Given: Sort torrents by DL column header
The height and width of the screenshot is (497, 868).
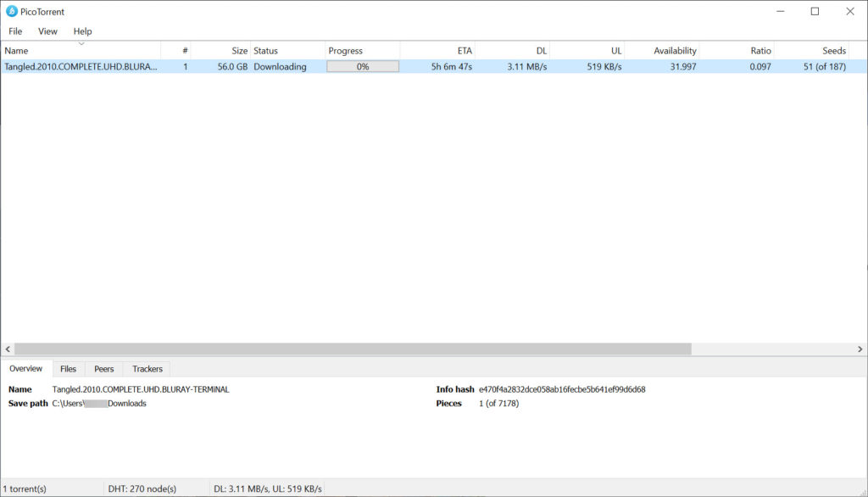Looking at the screenshot, I should (x=513, y=50).
